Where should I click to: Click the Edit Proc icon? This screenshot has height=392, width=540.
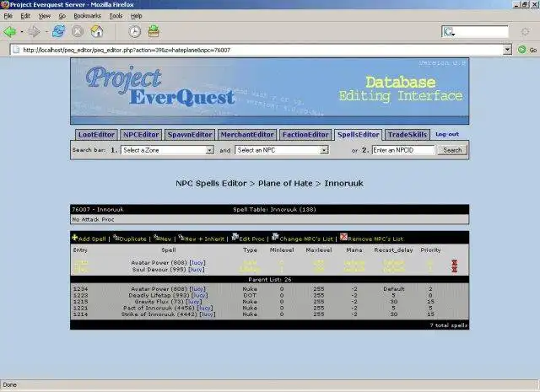point(235,237)
